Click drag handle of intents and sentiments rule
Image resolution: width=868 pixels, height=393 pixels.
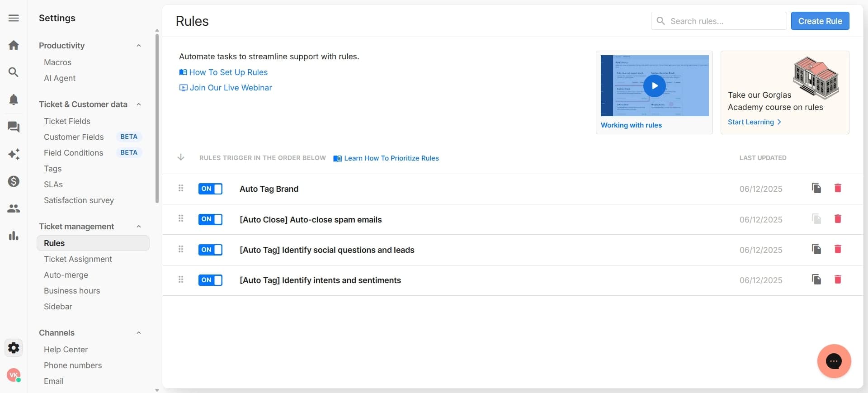[181, 279]
